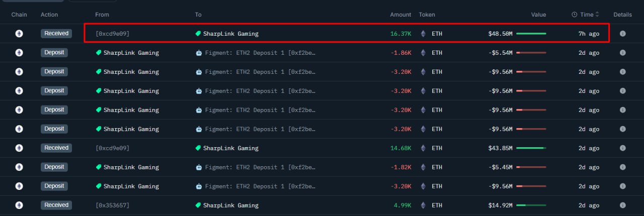Click Ethereum chain icon in $14.92M row
The height and width of the screenshot is (216, 644).
pos(19,205)
